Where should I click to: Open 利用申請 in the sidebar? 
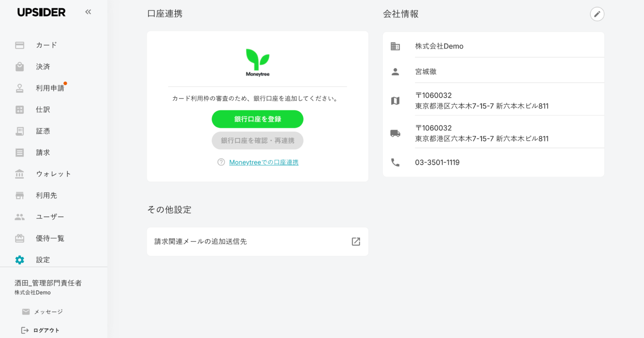(x=49, y=88)
